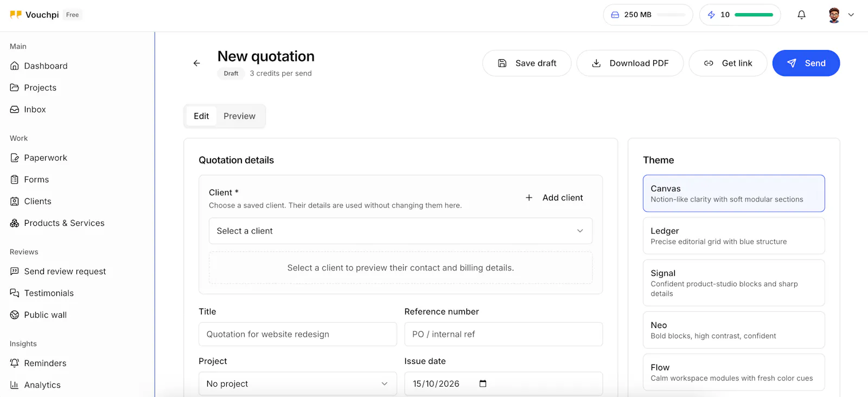
Task: Click the back arrow beside New quotation
Action: pyautogui.click(x=196, y=64)
